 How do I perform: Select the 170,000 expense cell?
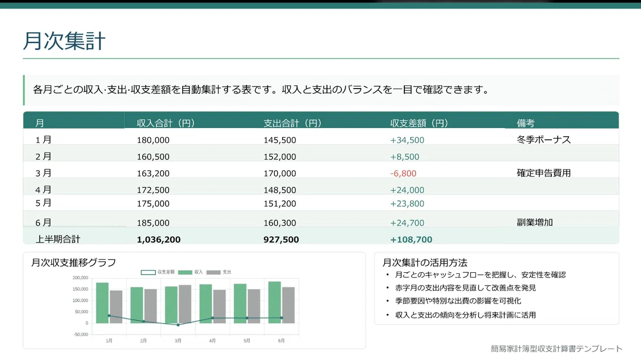pos(280,173)
